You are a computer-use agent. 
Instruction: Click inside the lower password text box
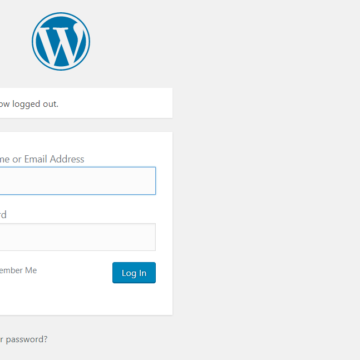click(77, 237)
